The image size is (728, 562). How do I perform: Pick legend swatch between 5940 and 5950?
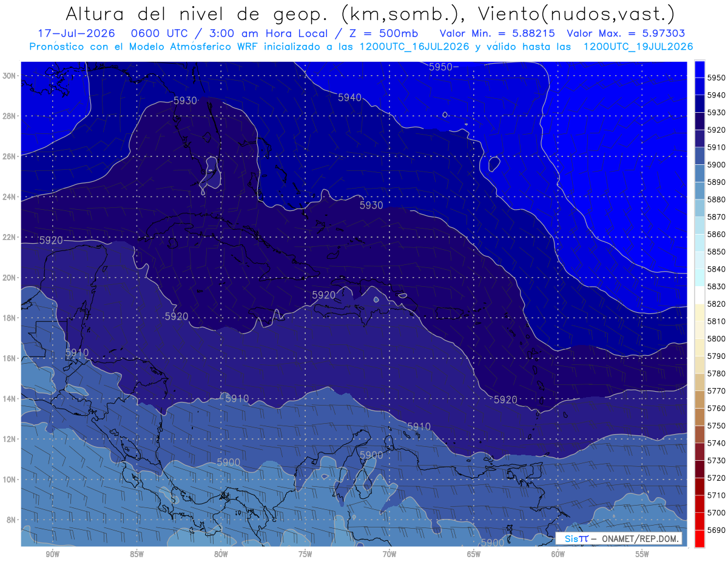699,86
